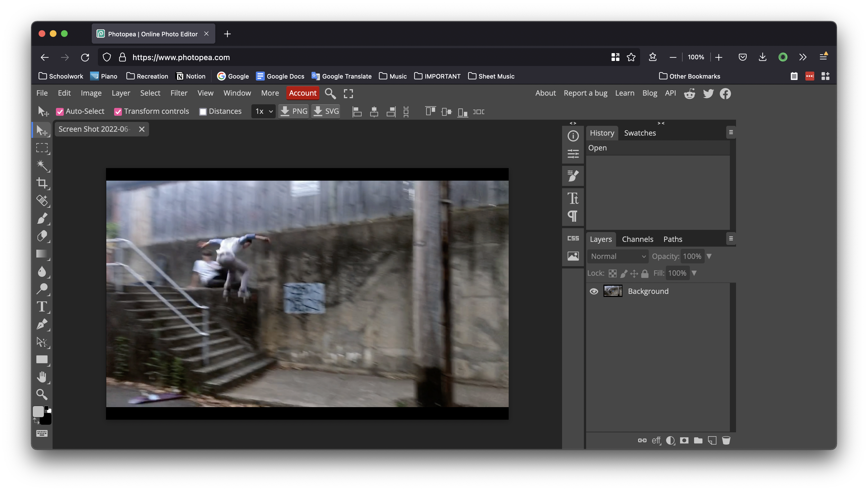868x491 pixels.
Task: Toggle lock image pixels brush icon
Action: pos(624,273)
